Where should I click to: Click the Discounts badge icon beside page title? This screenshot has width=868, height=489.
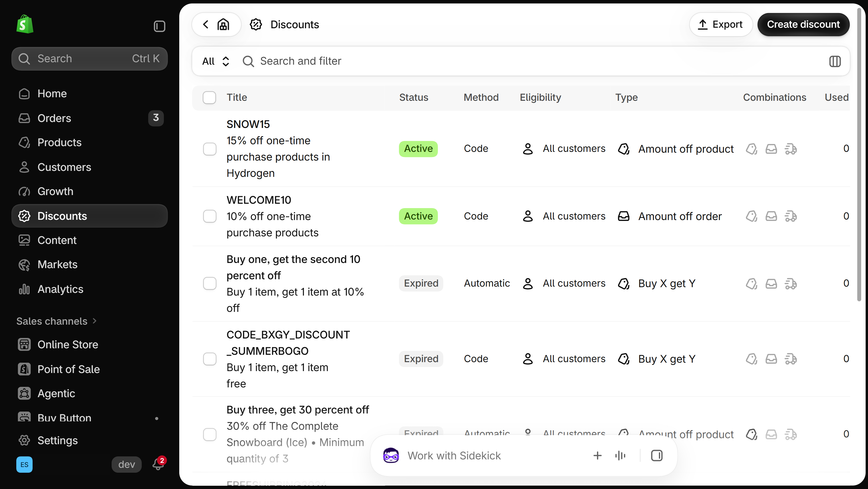click(256, 24)
